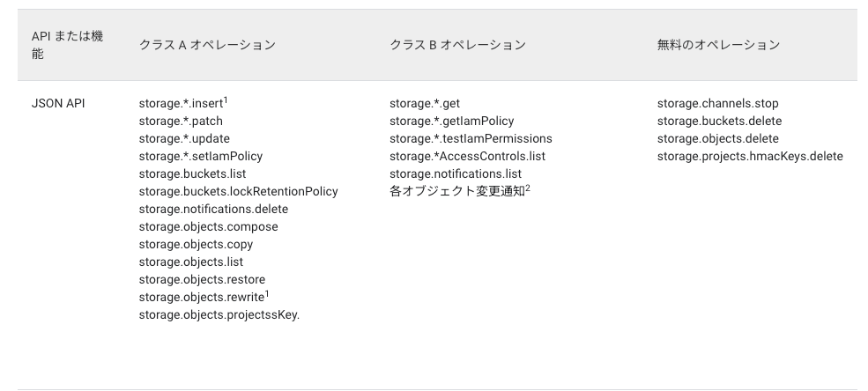Click the storage.objects.restore entry

[202, 279]
